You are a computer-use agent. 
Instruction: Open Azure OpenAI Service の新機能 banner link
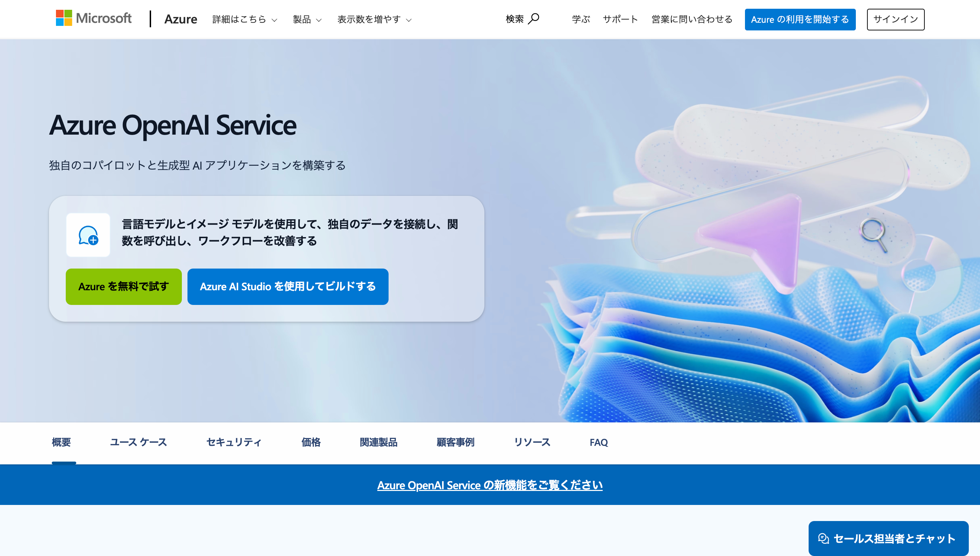[490, 485]
